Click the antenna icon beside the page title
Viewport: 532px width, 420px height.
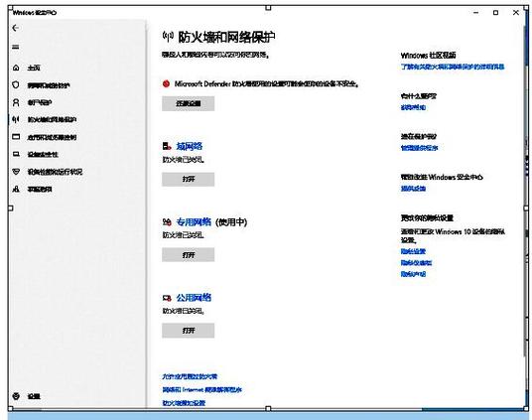[168, 36]
